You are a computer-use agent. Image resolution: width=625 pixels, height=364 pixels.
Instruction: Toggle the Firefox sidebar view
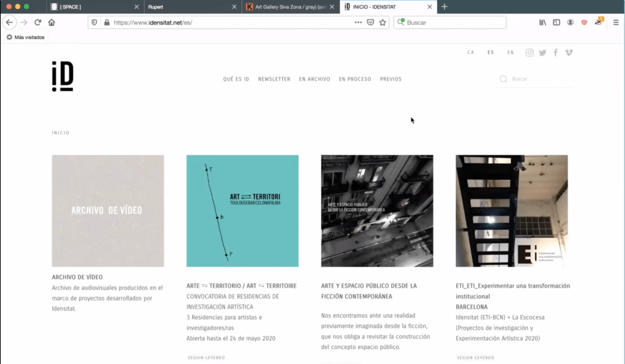pos(557,23)
